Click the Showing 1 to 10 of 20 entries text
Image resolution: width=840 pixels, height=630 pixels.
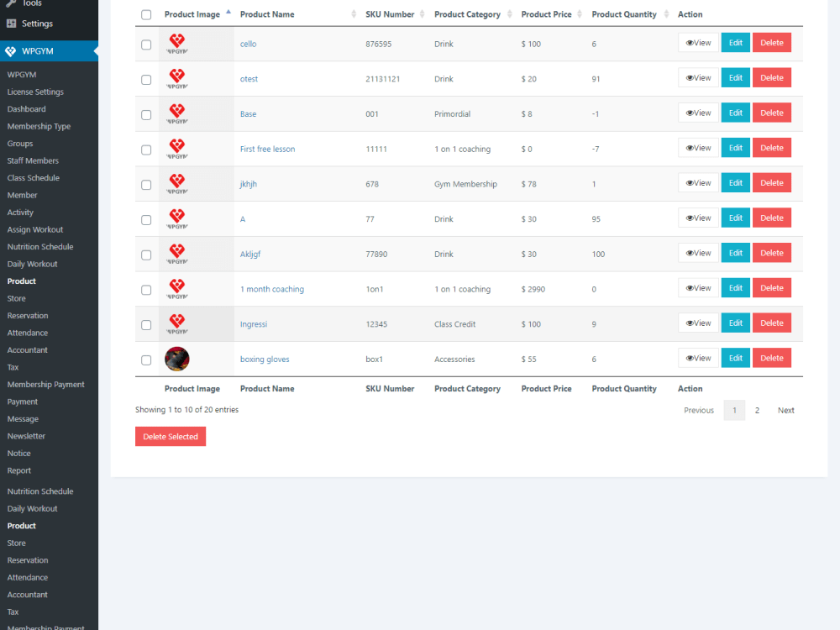(186, 410)
